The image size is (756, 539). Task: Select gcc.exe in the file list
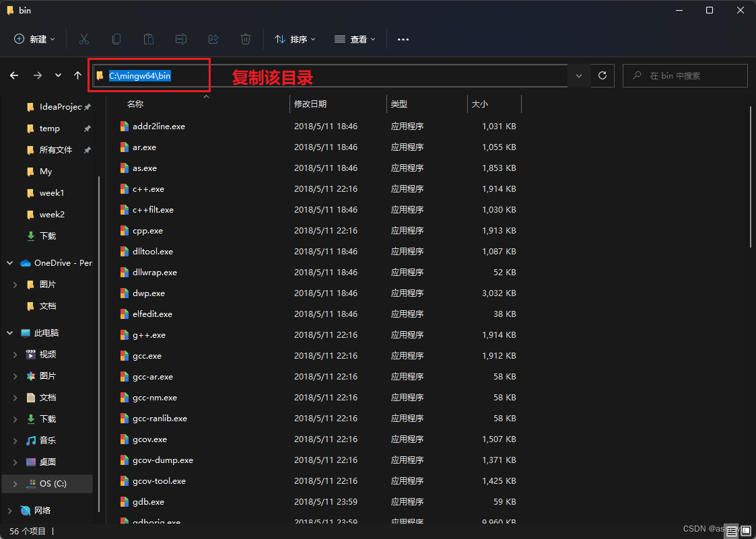tap(147, 355)
